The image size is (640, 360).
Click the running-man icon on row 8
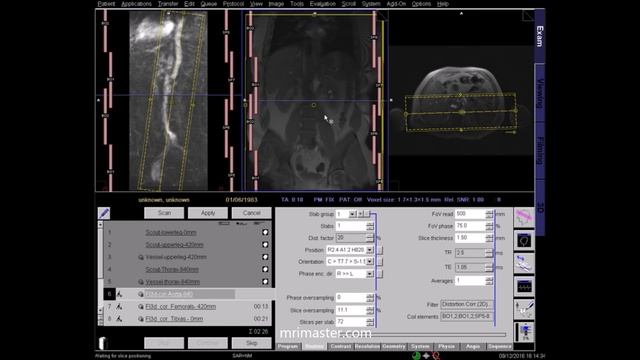click(119, 319)
